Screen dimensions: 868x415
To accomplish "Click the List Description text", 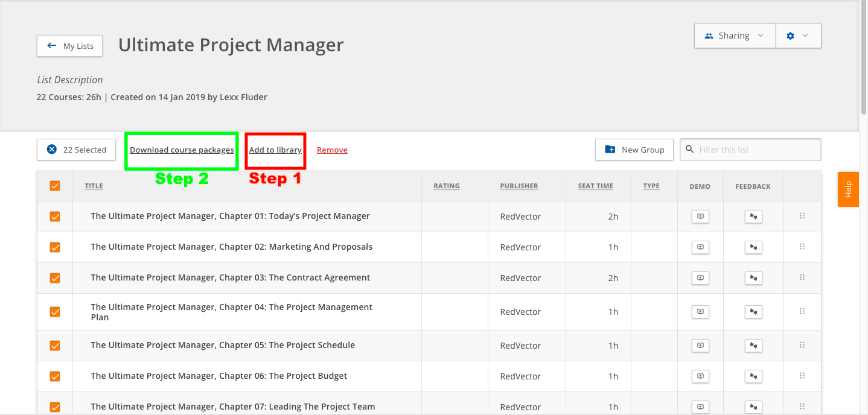I will point(69,80).
